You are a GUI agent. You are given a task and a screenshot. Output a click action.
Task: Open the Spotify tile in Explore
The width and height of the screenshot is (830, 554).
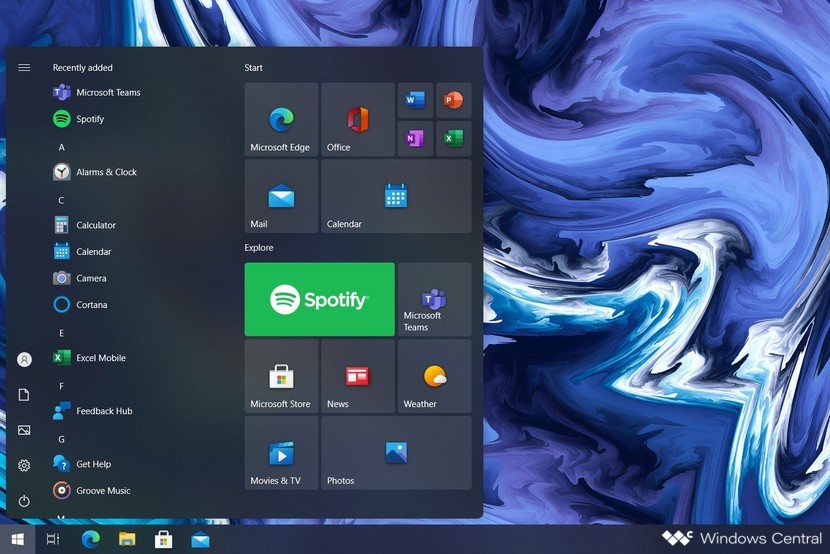[319, 299]
